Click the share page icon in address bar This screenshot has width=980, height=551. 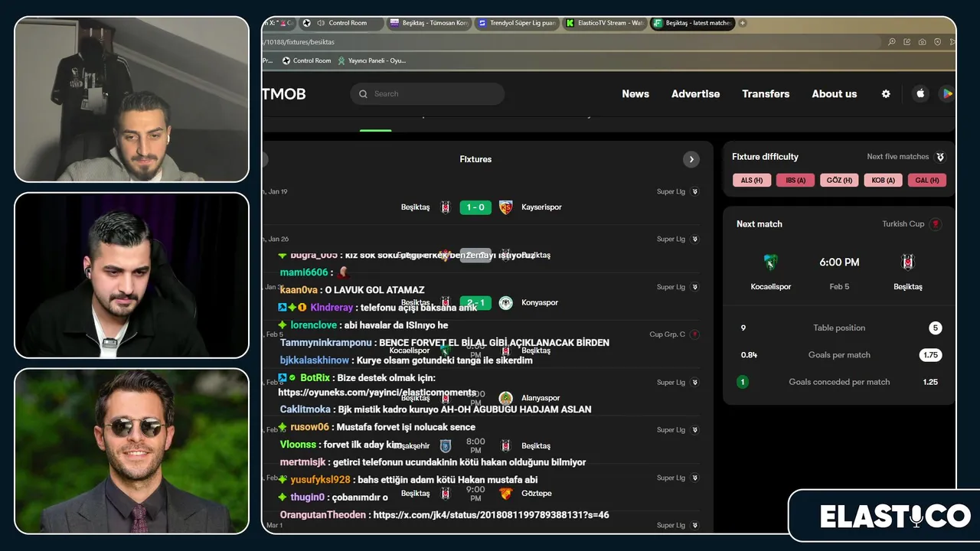[x=907, y=42]
